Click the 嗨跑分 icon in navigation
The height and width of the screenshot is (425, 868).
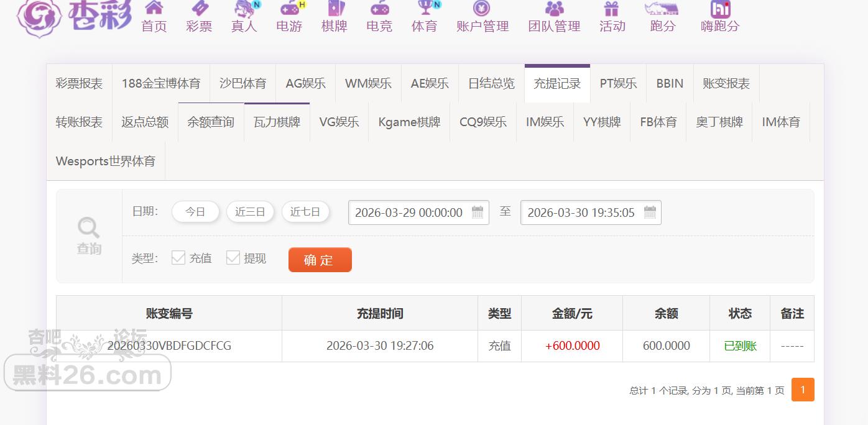718,17
